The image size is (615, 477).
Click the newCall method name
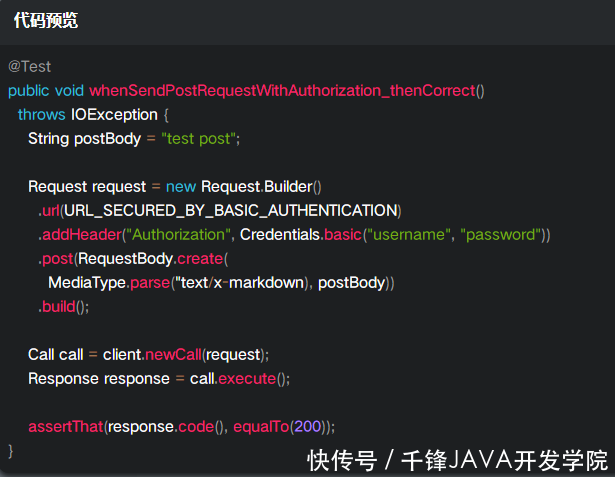pos(173,354)
